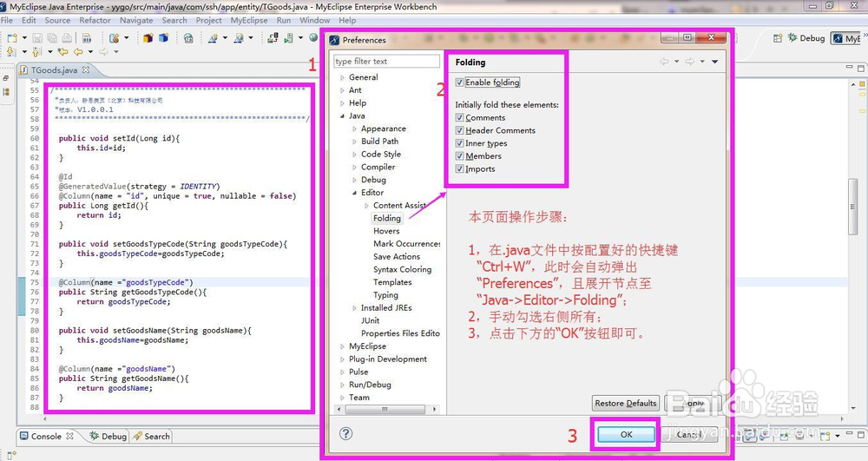
Task: Click the editor vertical scrollbar thumb
Action: pos(852,207)
